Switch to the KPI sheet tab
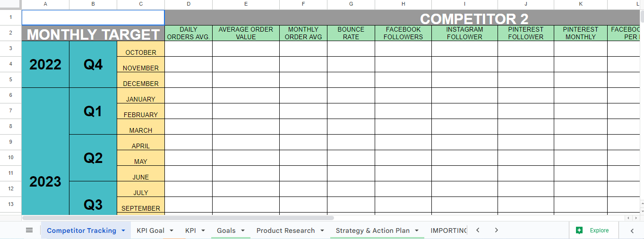The image size is (644, 239). click(190, 230)
